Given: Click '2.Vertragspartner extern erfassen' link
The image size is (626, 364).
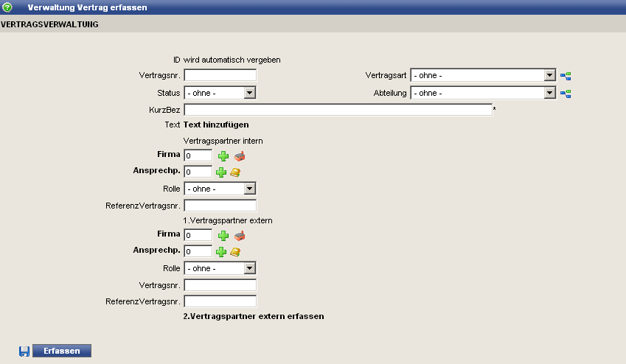Looking at the screenshot, I should coord(254,316).
